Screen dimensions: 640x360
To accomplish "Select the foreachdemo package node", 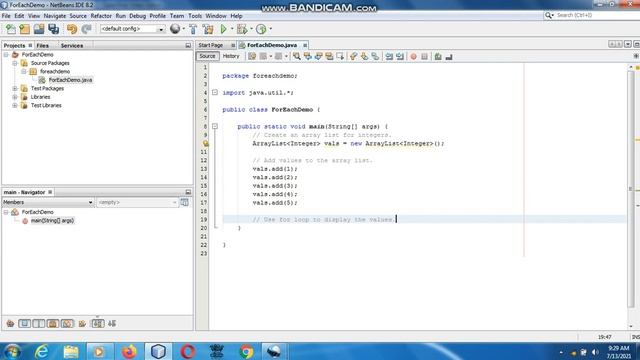I will (x=55, y=71).
